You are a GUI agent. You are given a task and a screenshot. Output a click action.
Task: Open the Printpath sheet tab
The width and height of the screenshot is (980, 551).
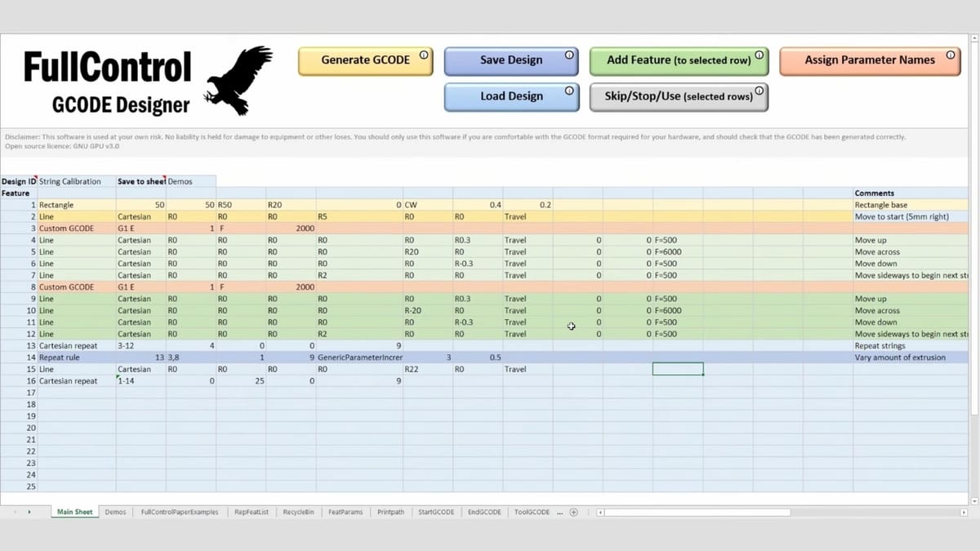coord(390,513)
